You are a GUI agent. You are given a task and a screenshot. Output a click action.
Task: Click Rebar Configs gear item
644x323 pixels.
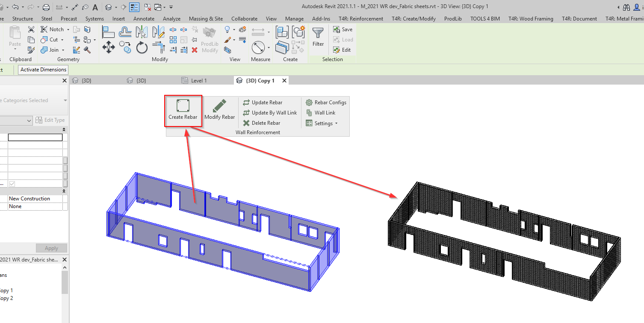[x=326, y=103]
